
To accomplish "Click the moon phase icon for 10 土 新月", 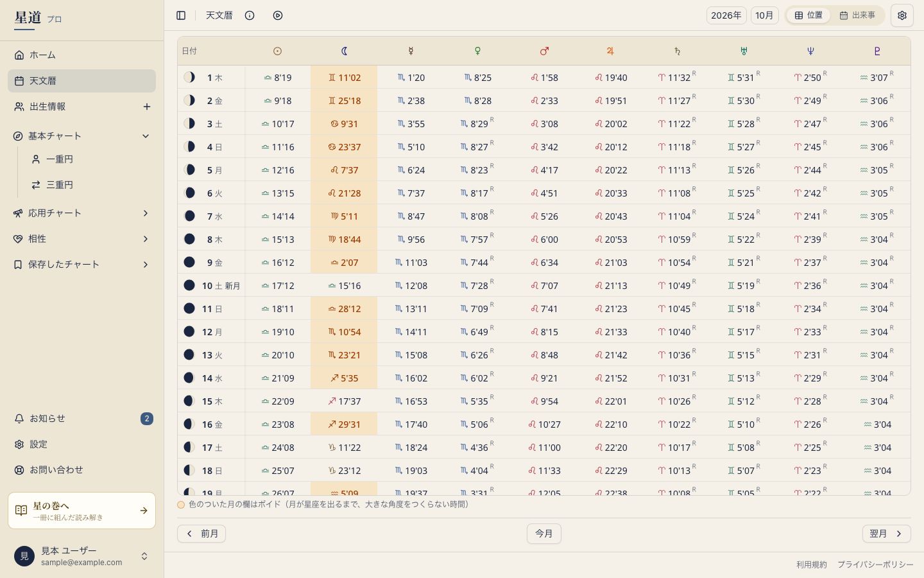I will click(189, 285).
